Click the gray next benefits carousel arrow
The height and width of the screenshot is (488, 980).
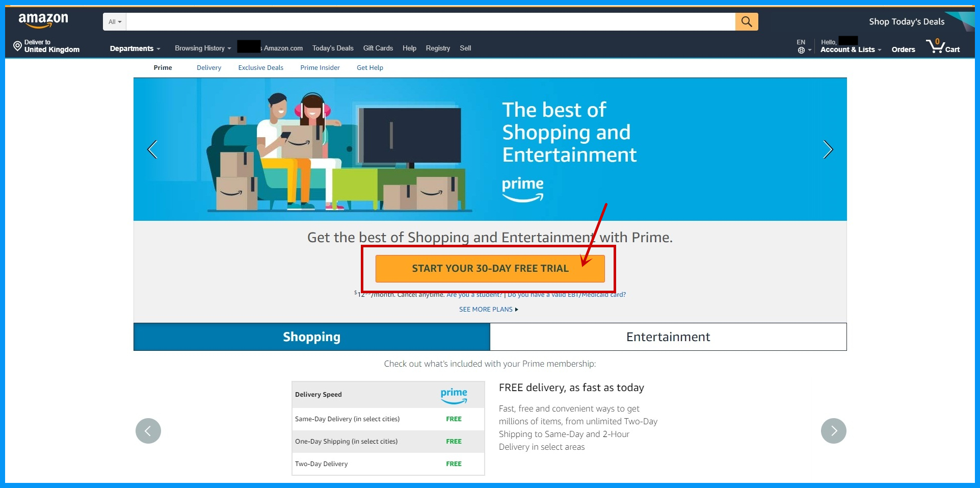[834, 431]
